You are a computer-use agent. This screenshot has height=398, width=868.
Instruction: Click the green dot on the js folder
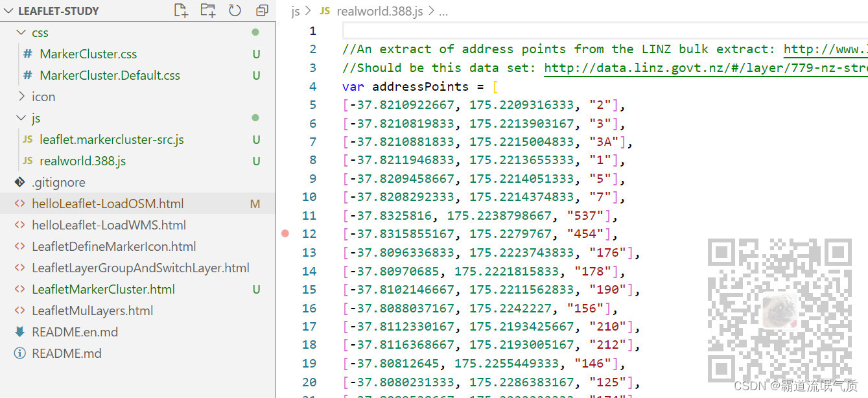click(x=255, y=117)
